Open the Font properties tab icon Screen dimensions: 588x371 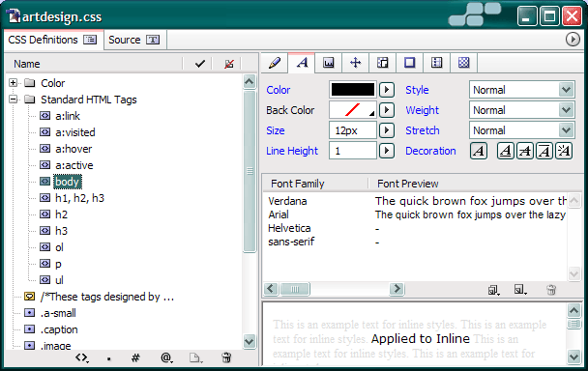click(x=303, y=63)
